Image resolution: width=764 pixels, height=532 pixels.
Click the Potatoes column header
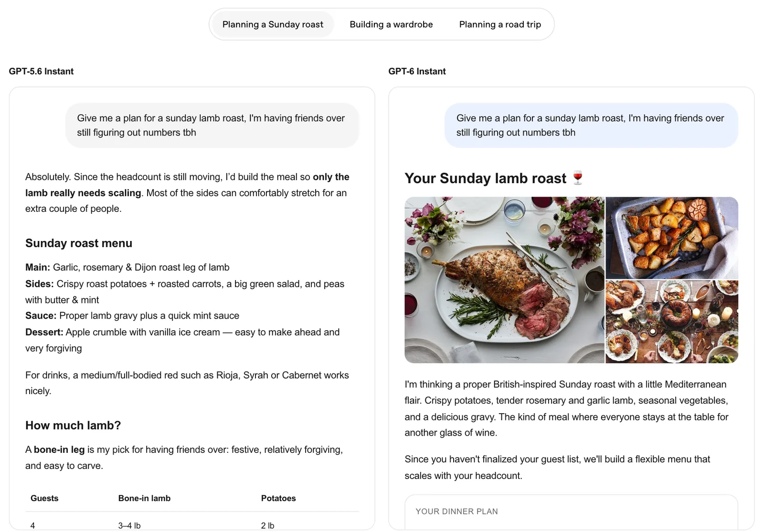(x=278, y=498)
